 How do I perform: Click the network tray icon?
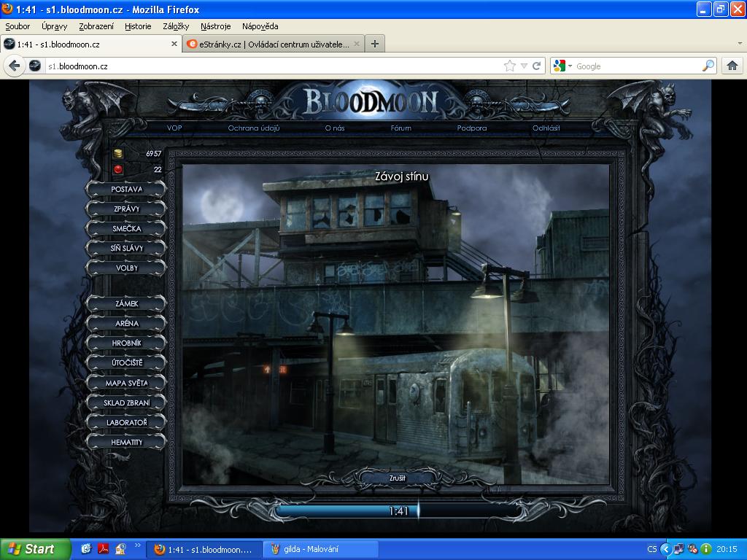pos(679,549)
